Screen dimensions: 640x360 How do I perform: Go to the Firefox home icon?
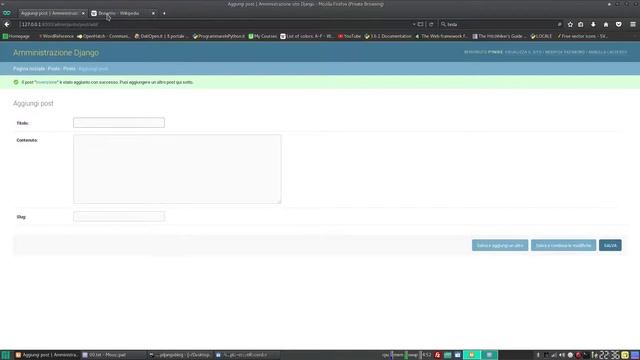coord(606,24)
